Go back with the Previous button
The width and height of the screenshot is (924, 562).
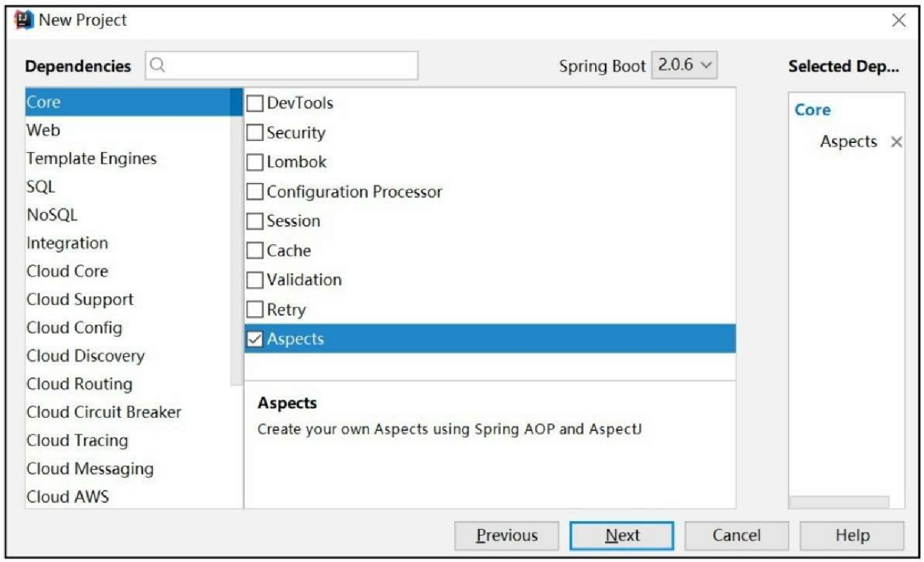click(507, 536)
